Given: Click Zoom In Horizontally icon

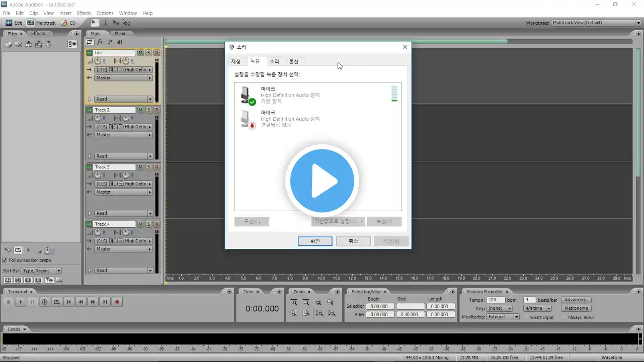Looking at the screenshot, I should (294, 302).
